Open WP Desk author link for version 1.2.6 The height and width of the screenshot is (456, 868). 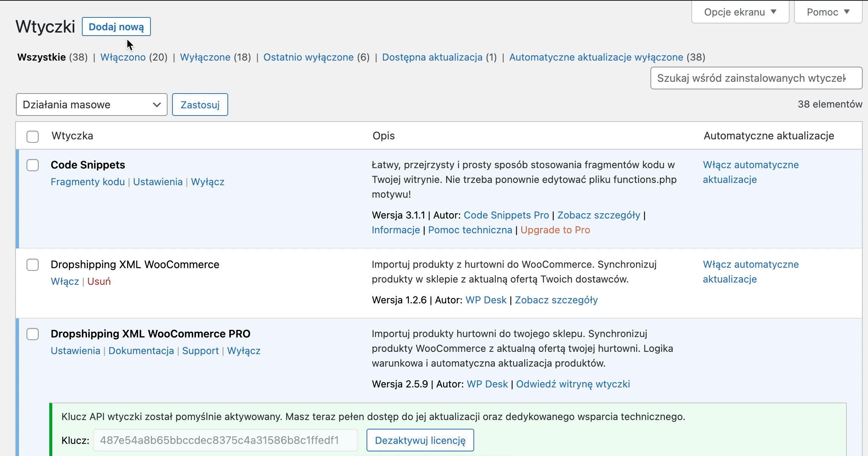(486, 300)
